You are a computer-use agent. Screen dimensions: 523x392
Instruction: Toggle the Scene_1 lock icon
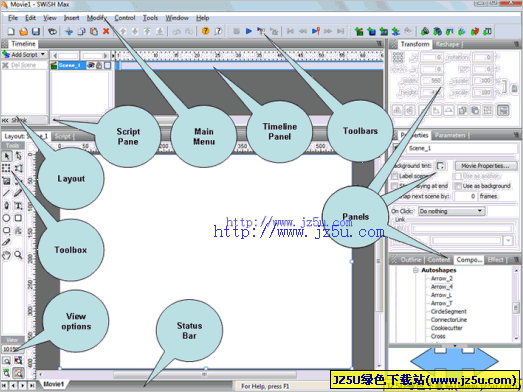[99, 65]
